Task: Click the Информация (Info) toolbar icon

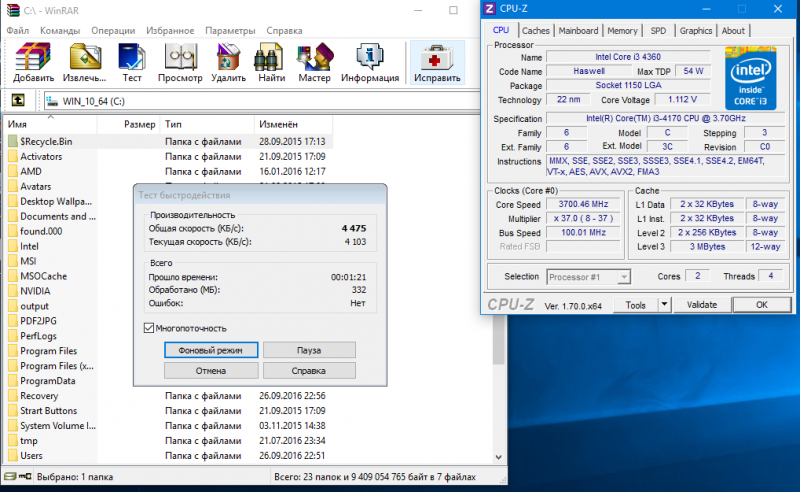Action: 369,62
